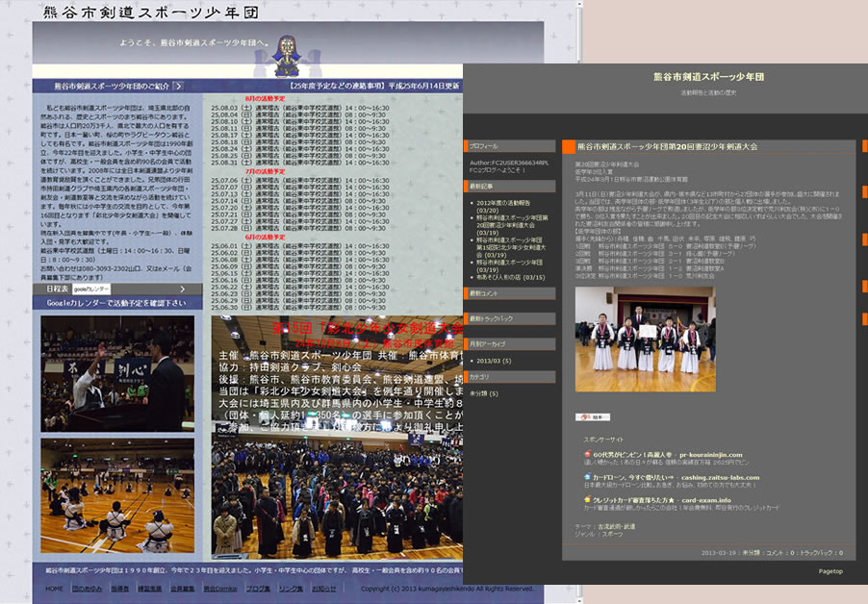Click the kendo armor mascot icon in header

click(x=288, y=57)
